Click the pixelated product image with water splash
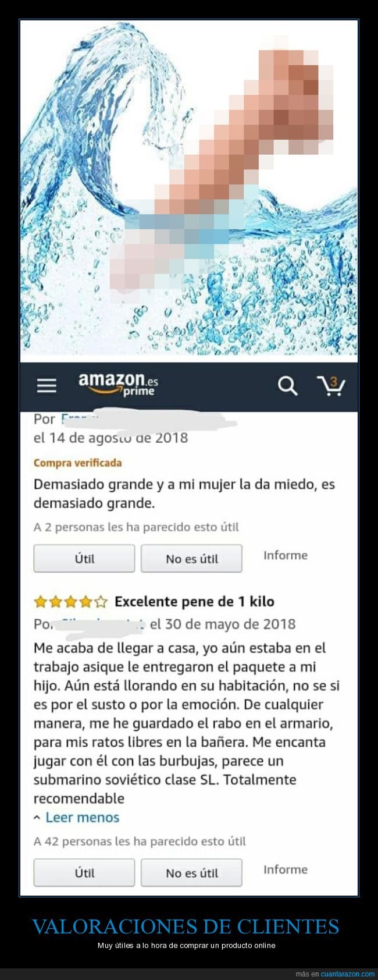The width and height of the screenshot is (378, 980). (x=189, y=187)
